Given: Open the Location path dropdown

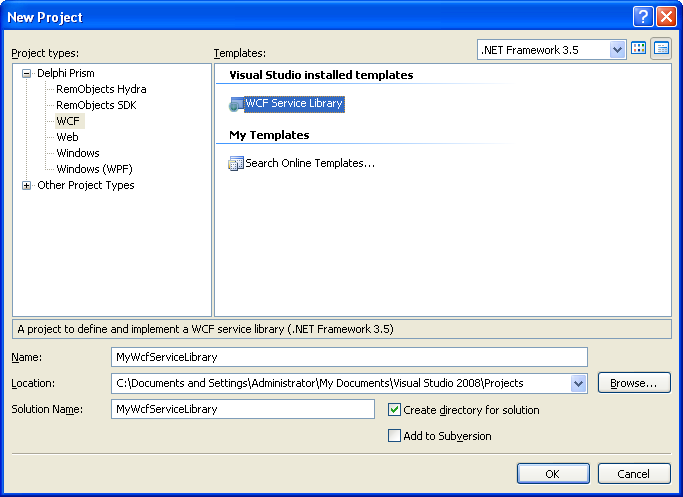Looking at the screenshot, I should click(578, 383).
